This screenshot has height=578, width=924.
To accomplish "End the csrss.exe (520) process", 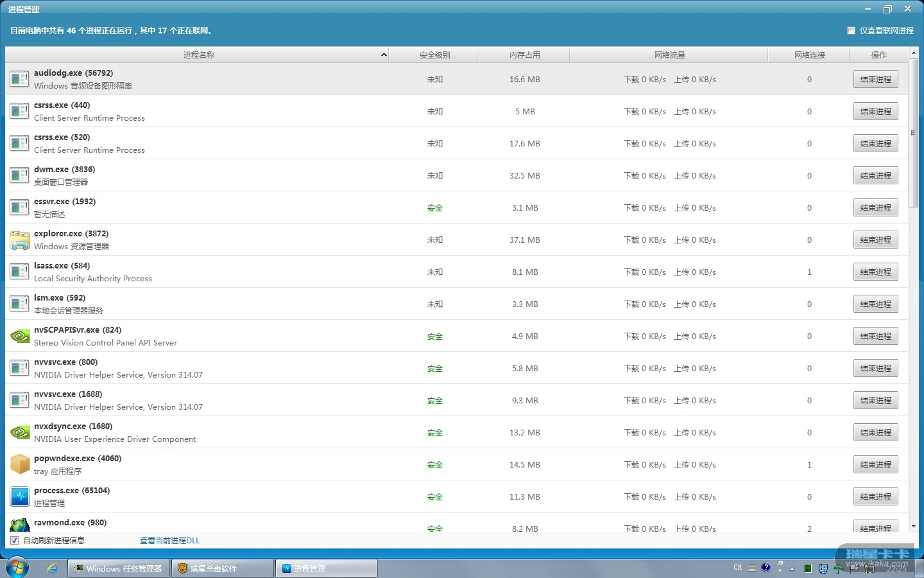I will point(876,143).
